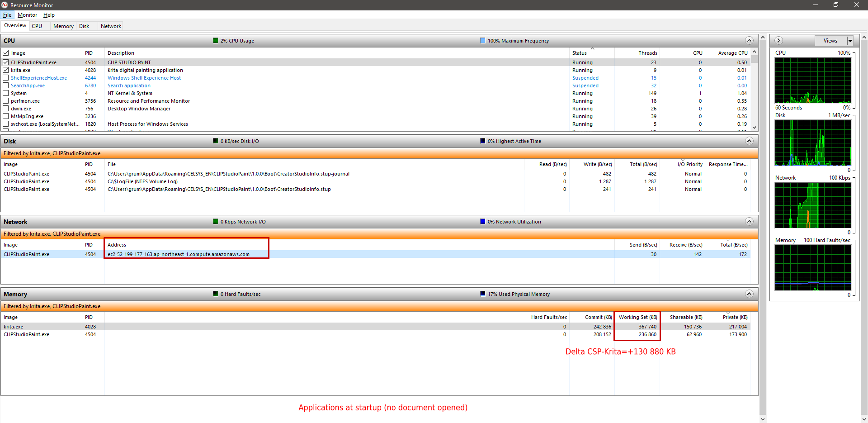Image resolution: width=868 pixels, height=423 pixels.
Task: Click the Network I/O indicator square
Action: 216,222
